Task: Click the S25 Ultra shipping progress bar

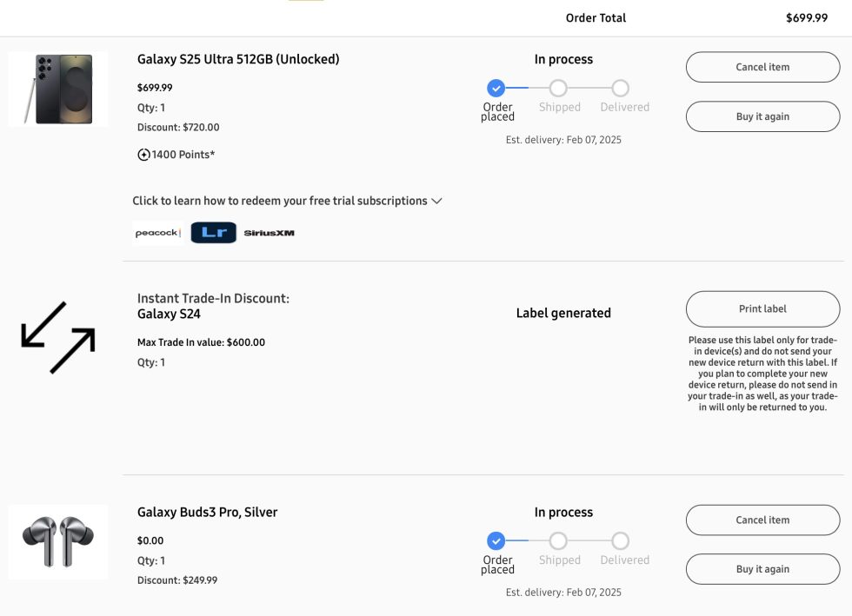Action: 559,88
